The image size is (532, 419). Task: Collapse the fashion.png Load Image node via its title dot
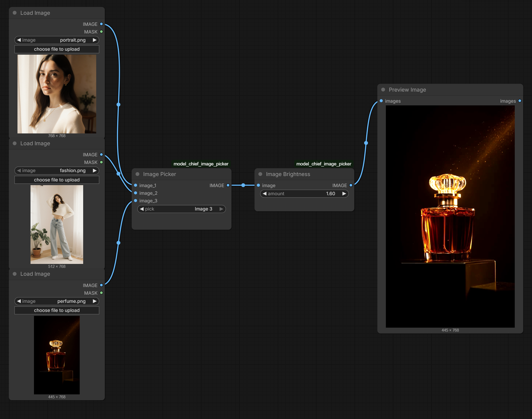pos(15,143)
